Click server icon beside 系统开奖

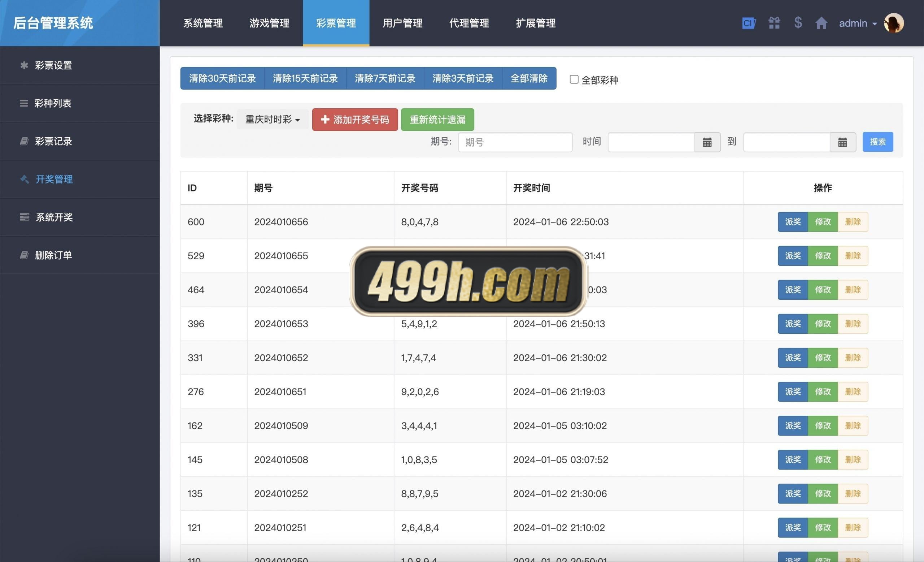click(25, 217)
